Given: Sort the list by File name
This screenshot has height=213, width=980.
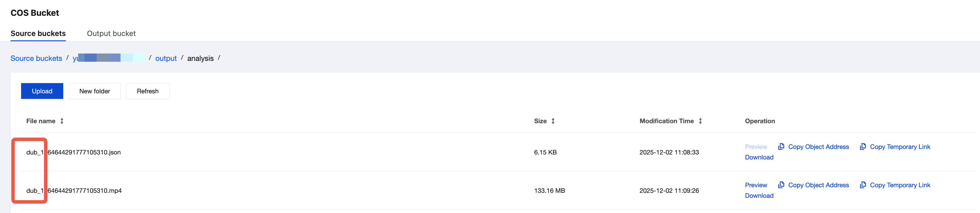Looking at the screenshot, I should tap(62, 121).
